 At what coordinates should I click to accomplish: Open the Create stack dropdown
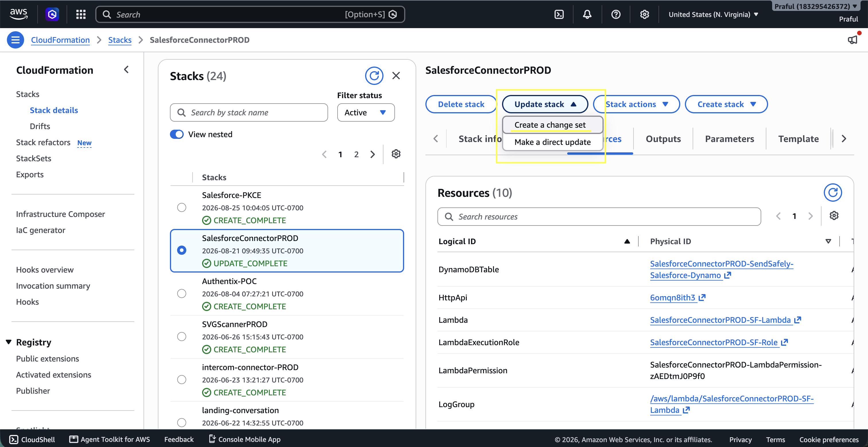point(726,104)
